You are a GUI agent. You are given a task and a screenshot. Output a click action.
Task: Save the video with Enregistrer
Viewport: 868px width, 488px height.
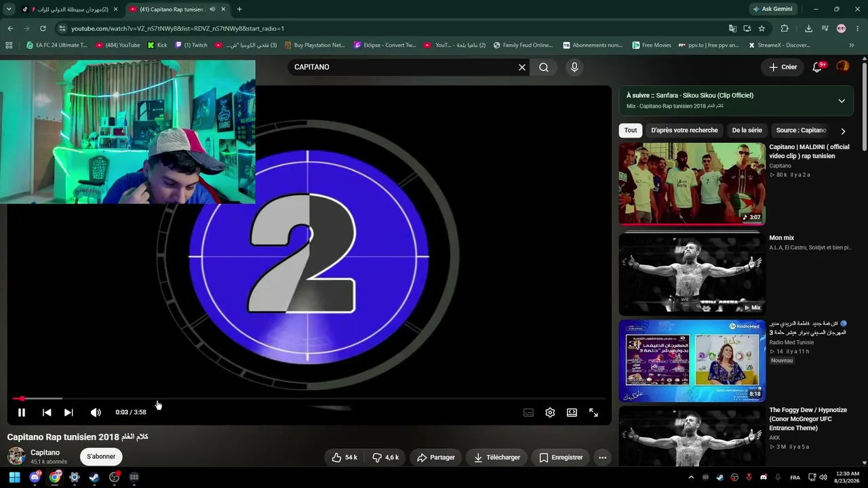561,457
